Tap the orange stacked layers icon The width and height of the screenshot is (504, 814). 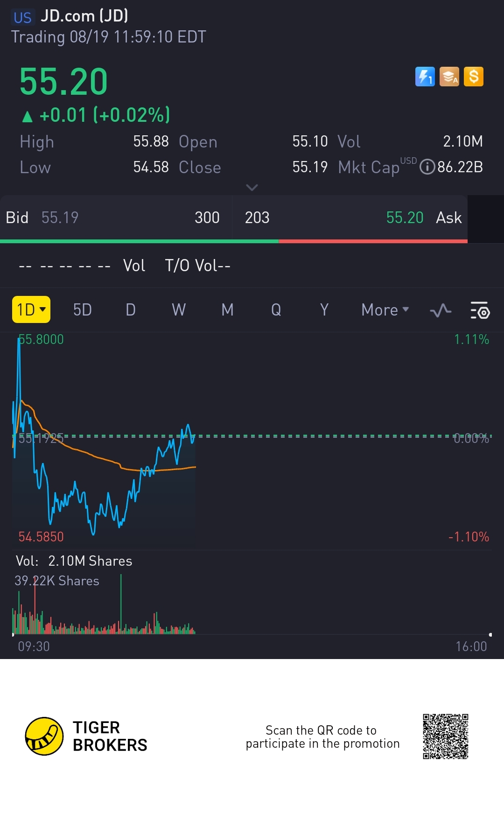point(449,77)
